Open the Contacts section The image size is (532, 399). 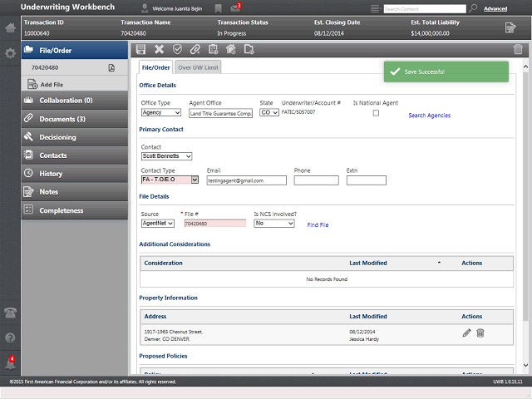tap(75, 155)
